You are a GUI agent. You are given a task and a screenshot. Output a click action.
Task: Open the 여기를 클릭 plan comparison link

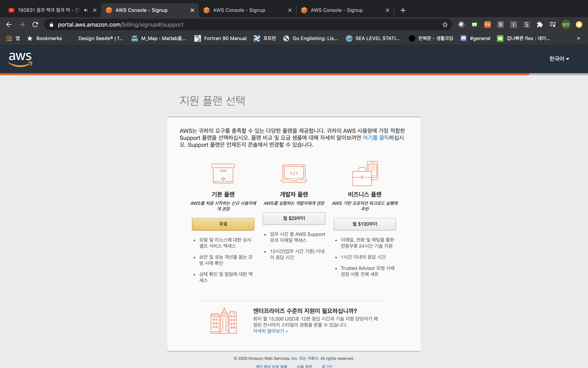(376, 138)
